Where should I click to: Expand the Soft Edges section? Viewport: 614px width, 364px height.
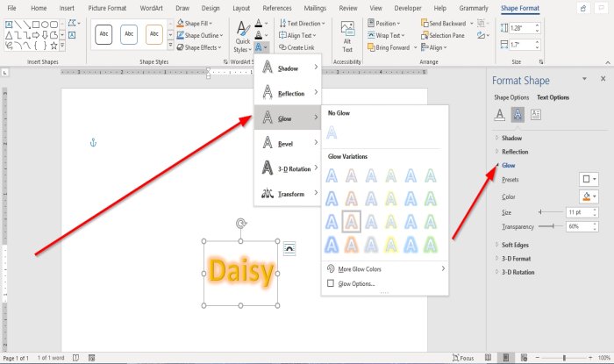(515, 245)
